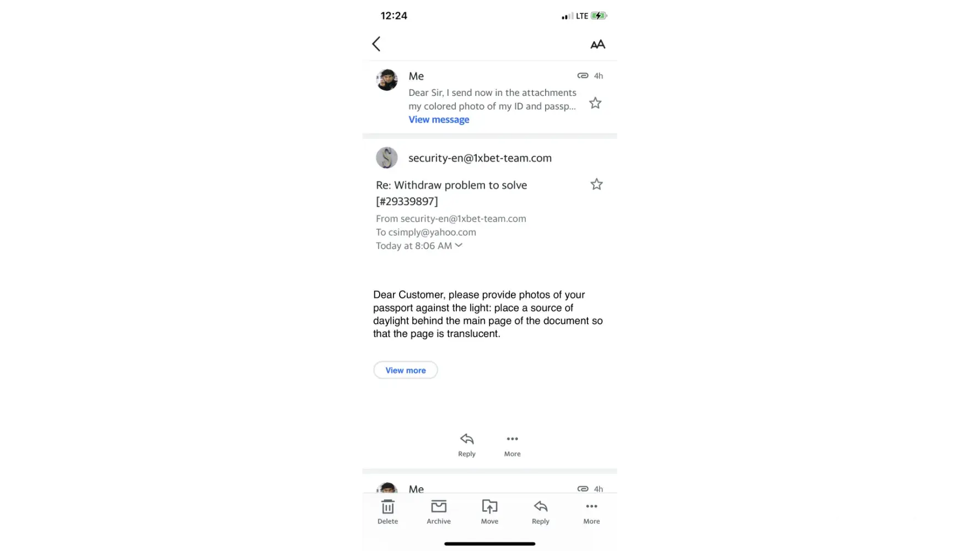Click the View message link
The width and height of the screenshot is (980, 551).
coord(439,120)
